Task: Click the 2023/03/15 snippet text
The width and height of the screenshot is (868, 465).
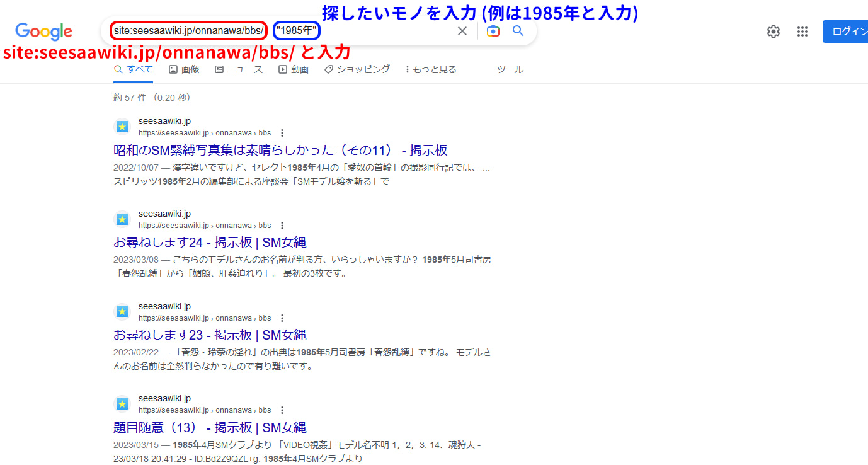Action: [x=297, y=452]
